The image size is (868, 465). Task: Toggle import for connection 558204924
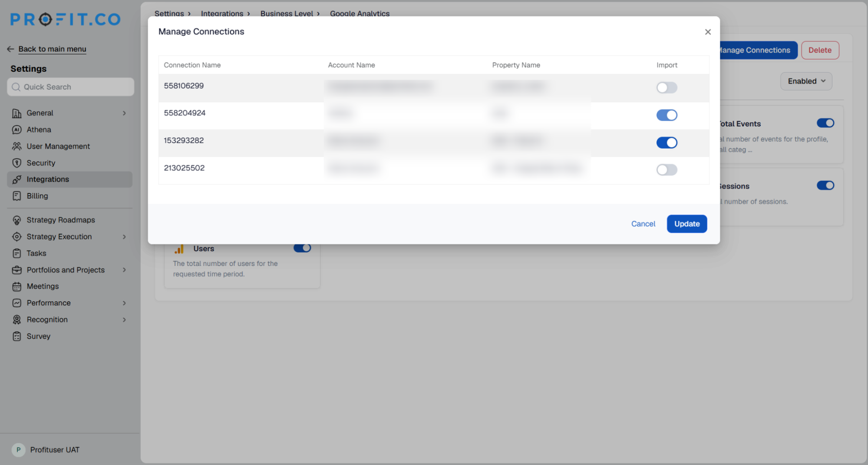point(667,115)
